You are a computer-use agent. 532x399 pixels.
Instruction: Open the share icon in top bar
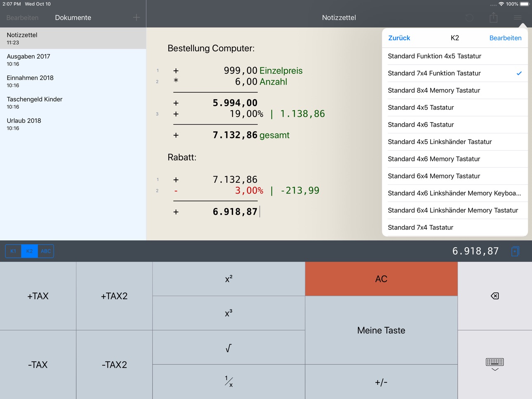click(493, 17)
